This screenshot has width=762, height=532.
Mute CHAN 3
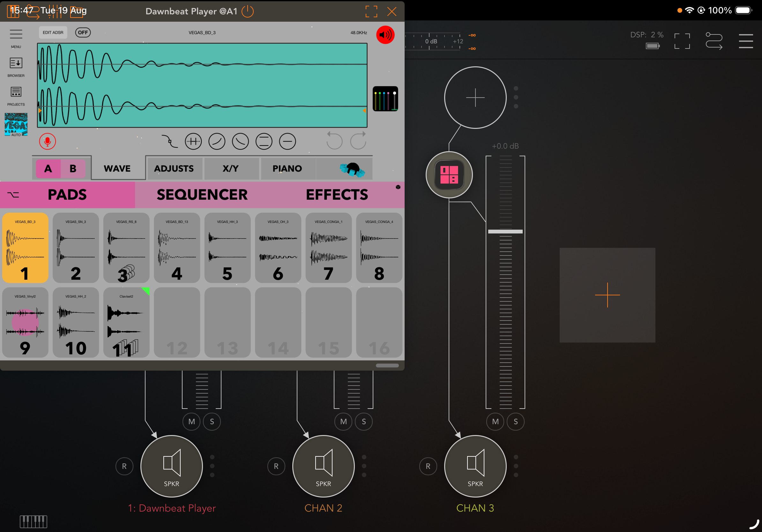(496, 422)
